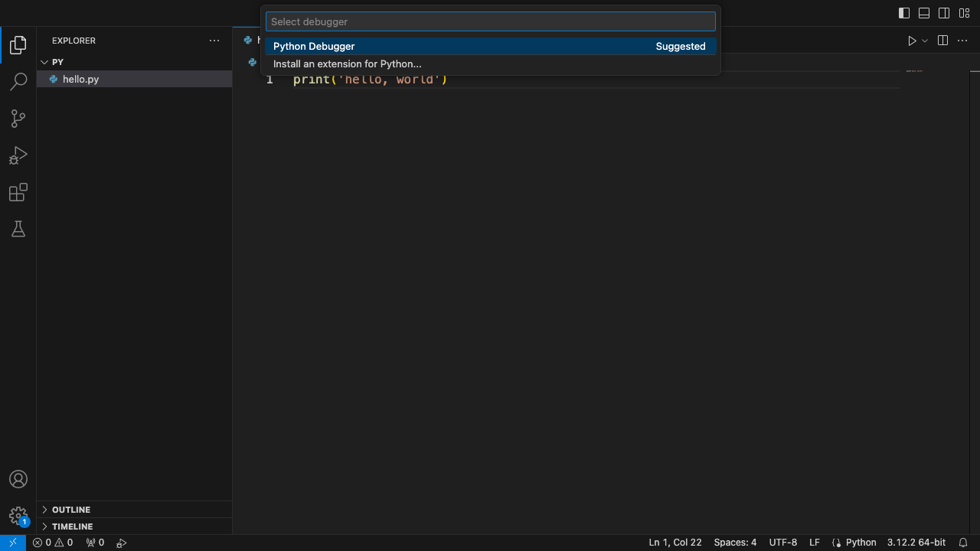Toggle the secondary side bar
The height and width of the screenshot is (551, 980).
pos(944,13)
